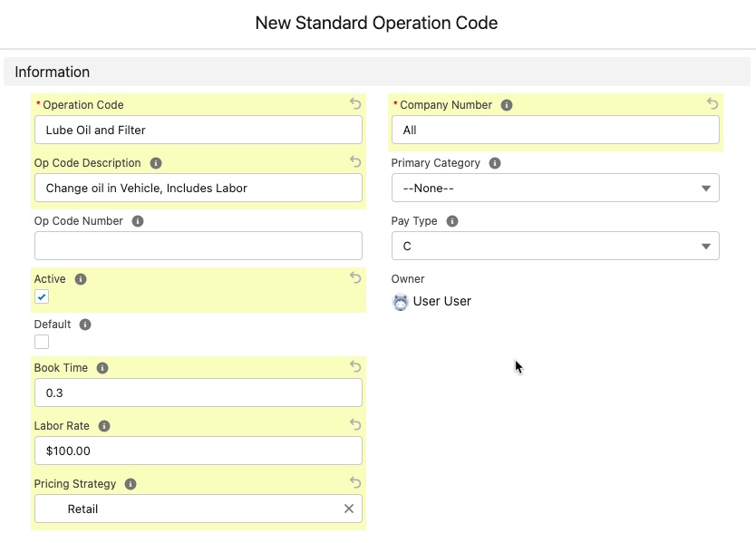Click into the Op Code Number field

[x=198, y=246]
